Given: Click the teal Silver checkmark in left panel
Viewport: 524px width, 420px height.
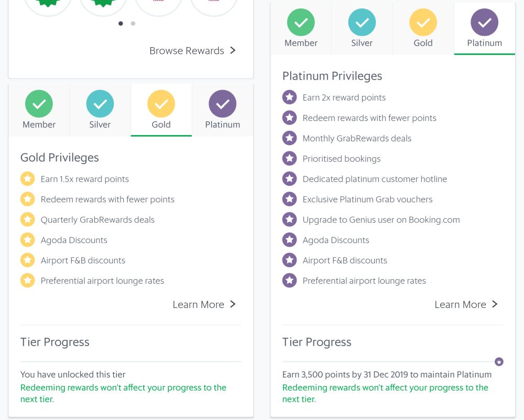Looking at the screenshot, I should (100, 104).
